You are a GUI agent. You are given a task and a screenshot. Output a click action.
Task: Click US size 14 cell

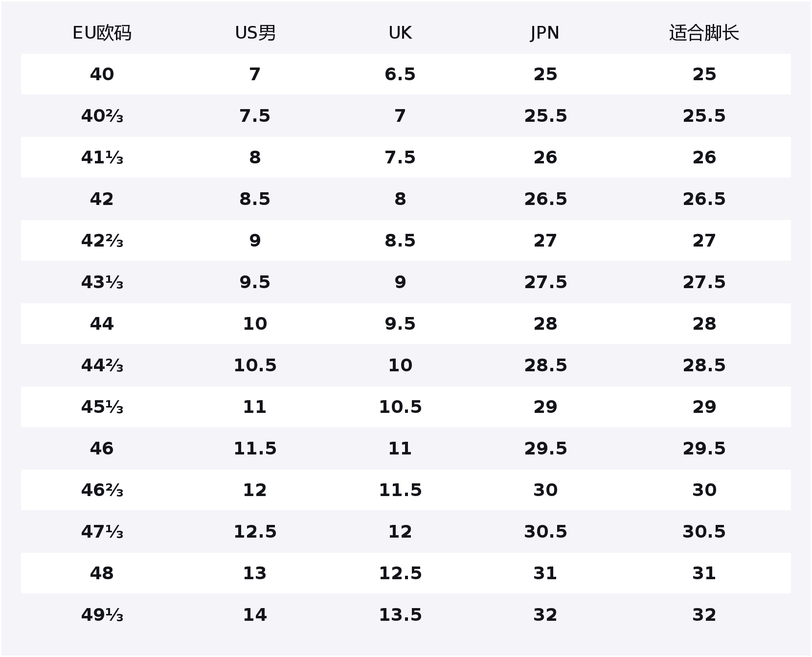(x=255, y=615)
